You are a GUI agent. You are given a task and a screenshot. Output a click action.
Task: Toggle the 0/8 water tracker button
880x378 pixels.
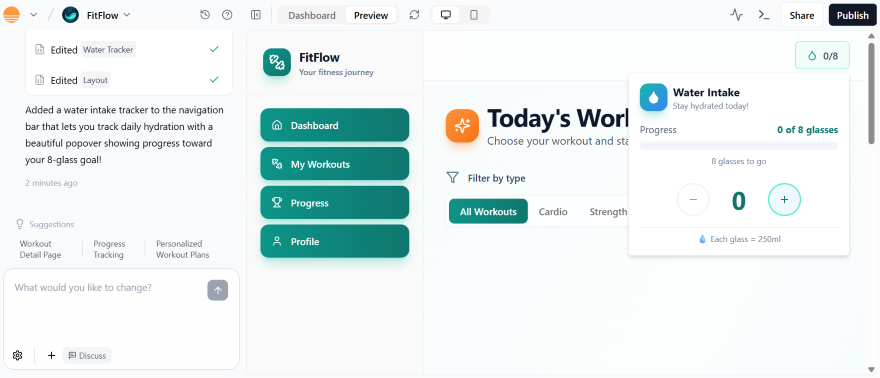coord(822,56)
